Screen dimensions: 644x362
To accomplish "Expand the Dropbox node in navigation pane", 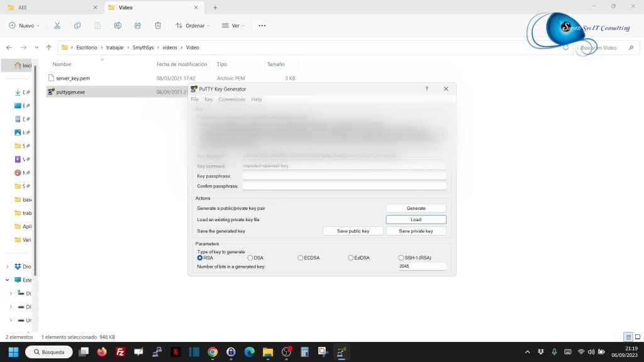I will (8, 266).
